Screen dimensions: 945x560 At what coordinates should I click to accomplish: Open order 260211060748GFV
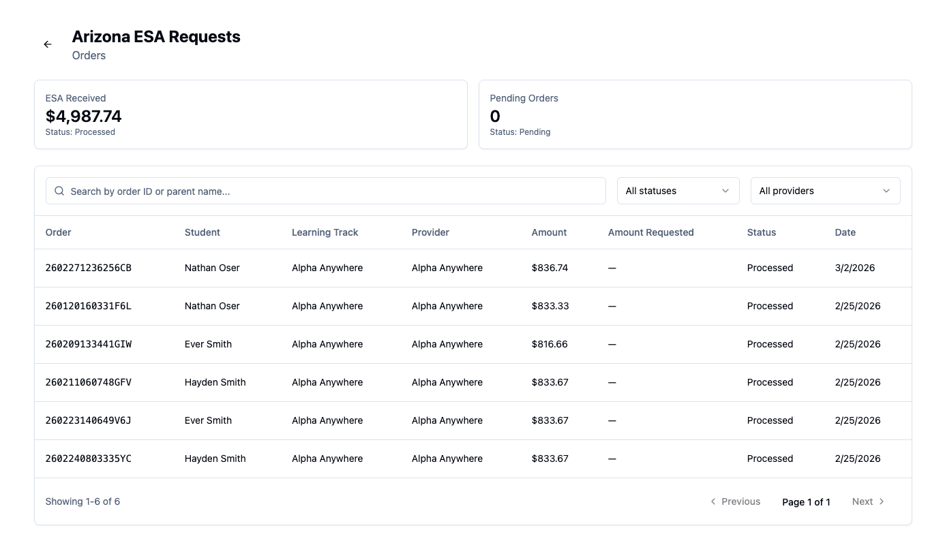89,382
